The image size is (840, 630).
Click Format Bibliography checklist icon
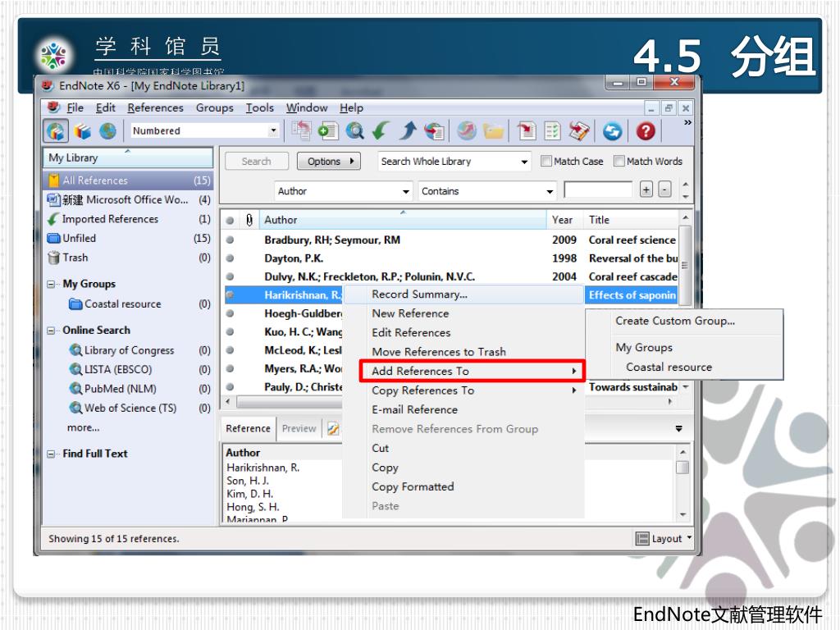click(552, 130)
